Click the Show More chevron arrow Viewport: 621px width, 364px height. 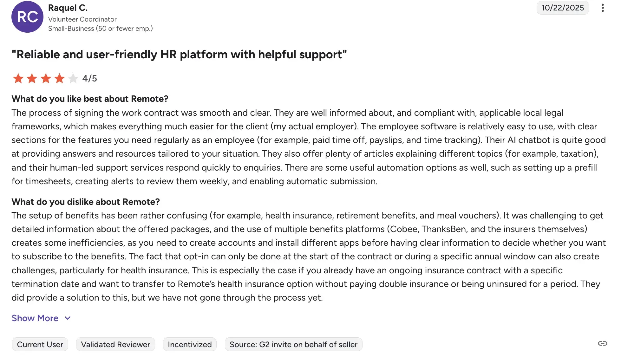tap(68, 318)
